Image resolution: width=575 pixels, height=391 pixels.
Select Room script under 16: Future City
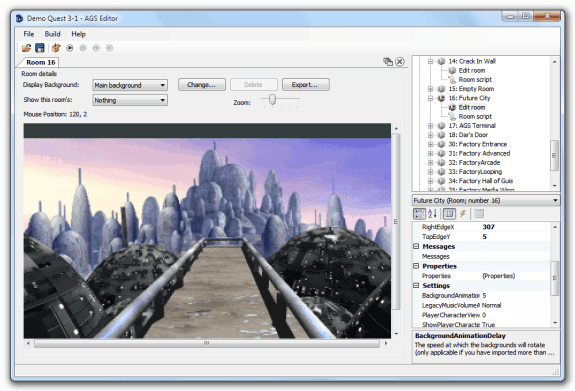[475, 117]
